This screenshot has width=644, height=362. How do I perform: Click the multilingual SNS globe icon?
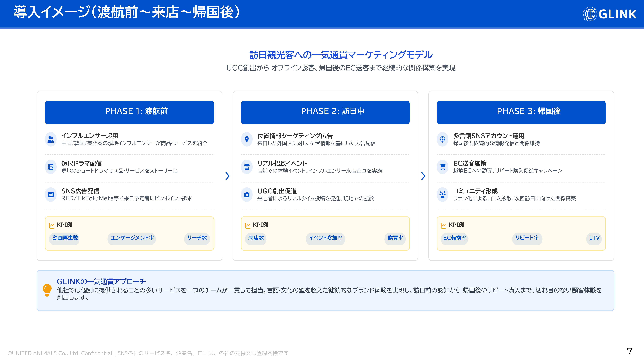pos(443,139)
